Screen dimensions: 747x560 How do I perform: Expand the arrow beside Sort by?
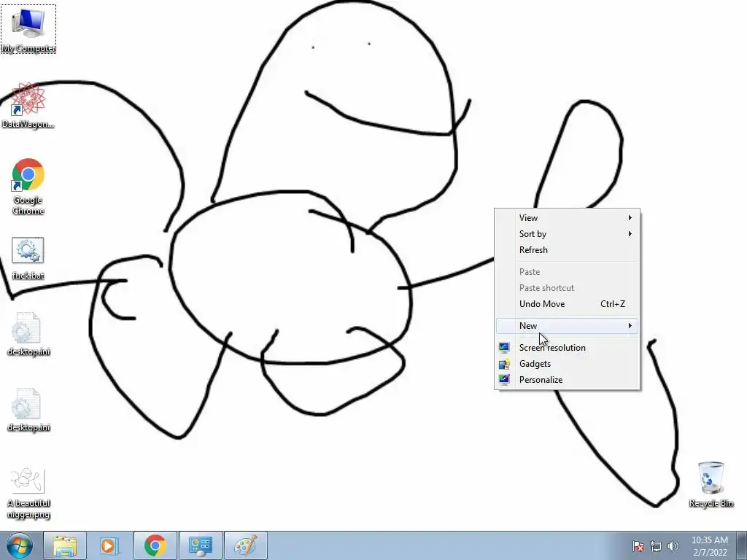[x=630, y=234]
